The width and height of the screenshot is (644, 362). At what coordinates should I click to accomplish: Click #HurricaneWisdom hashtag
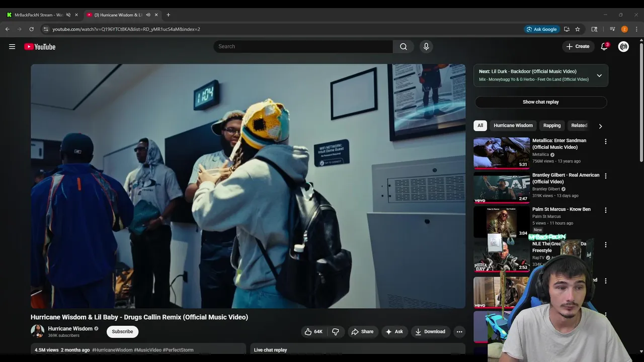[112, 350]
